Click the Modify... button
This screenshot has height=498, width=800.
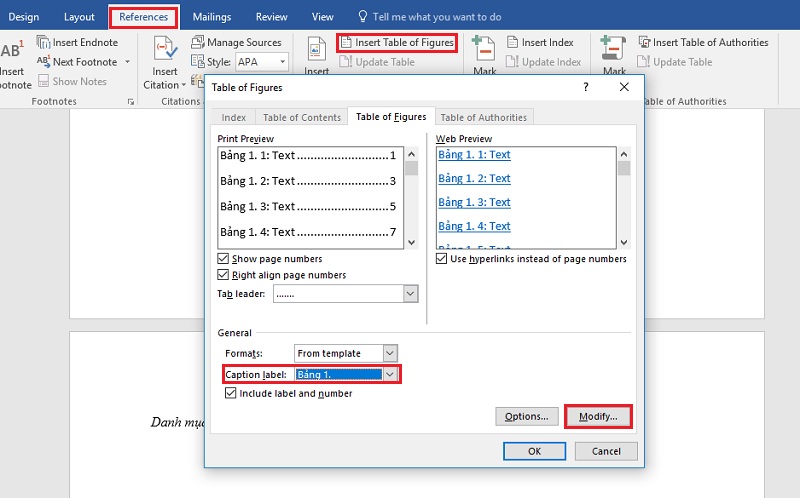click(598, 416)
